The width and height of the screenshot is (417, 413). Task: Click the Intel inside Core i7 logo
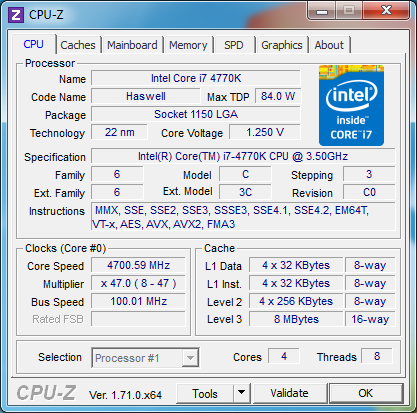click(x=351, y=105)
